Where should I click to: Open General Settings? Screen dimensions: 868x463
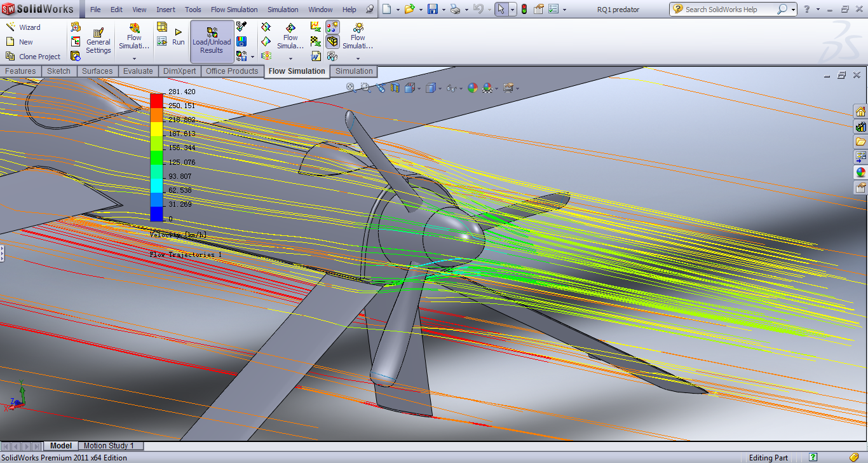pyautogui.click(x=98, y=41)
